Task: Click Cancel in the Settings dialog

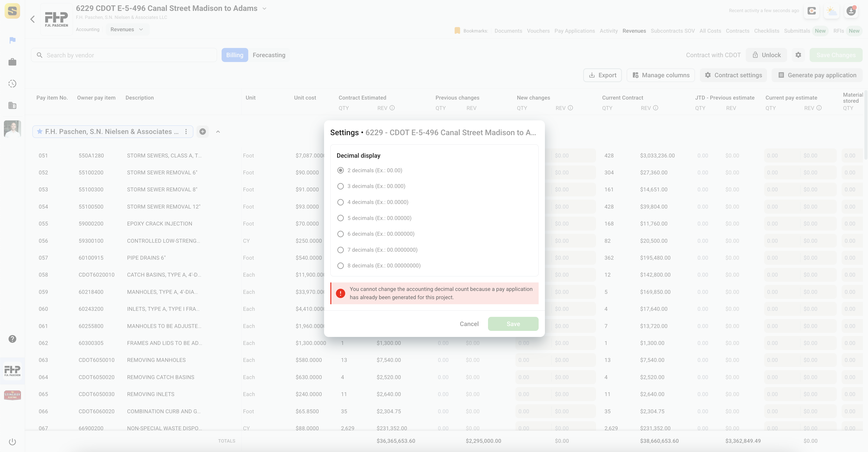Action: 469,324
